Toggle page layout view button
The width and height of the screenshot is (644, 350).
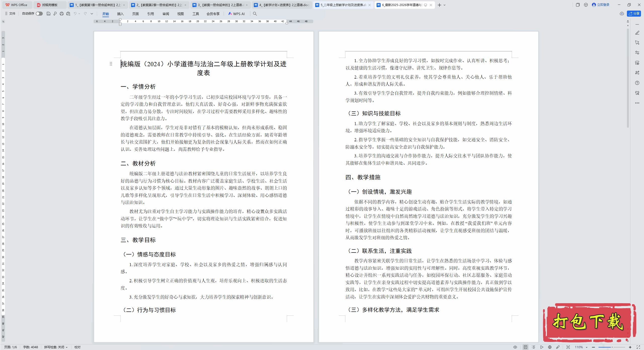pos(526,347)
